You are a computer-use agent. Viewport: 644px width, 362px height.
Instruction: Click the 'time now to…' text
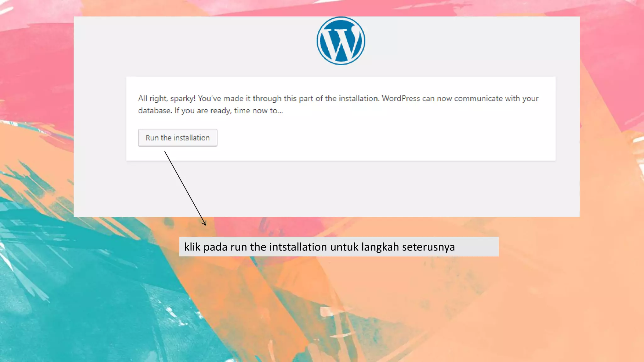click(x=258, y=111)
